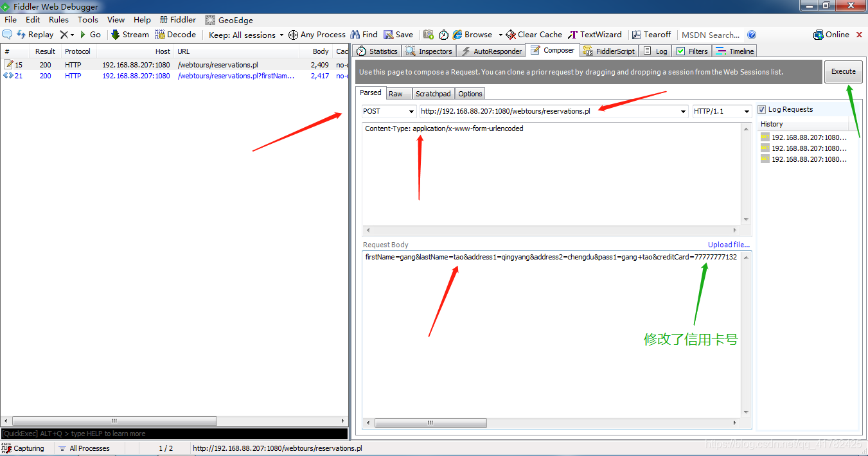The height and width of the screenshot is (456, 868).
Task: Click into the Content-Type headers box
Action: click(552, 173)
